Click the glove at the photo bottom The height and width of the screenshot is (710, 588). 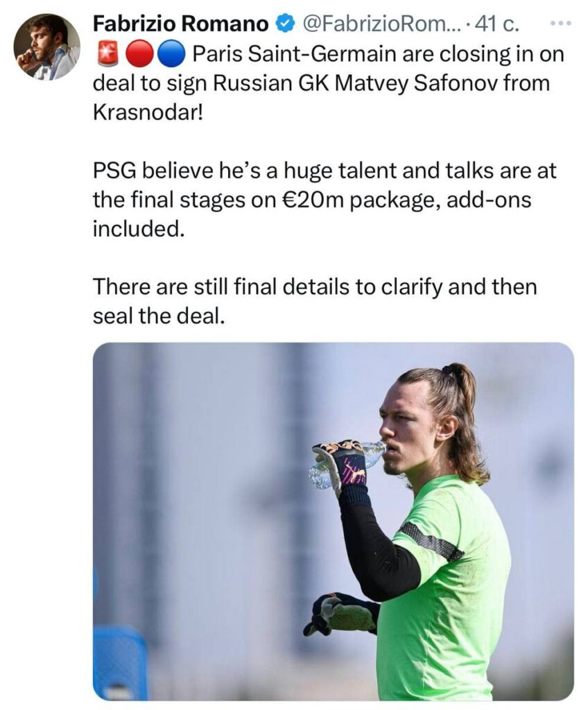click(340, 614)
